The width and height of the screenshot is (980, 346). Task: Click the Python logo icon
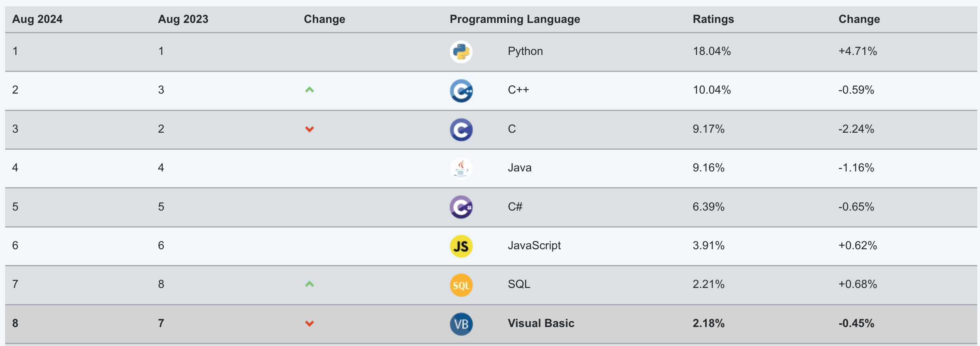(461, 52)
